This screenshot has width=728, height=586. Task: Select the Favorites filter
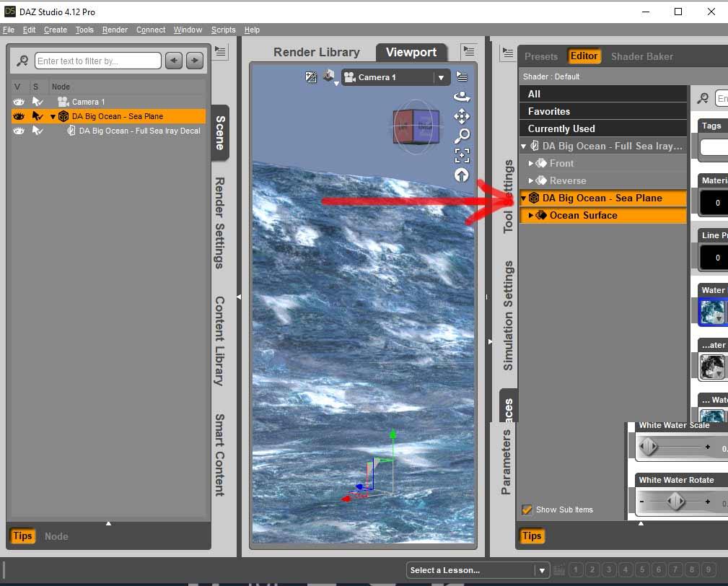point(602,111)
